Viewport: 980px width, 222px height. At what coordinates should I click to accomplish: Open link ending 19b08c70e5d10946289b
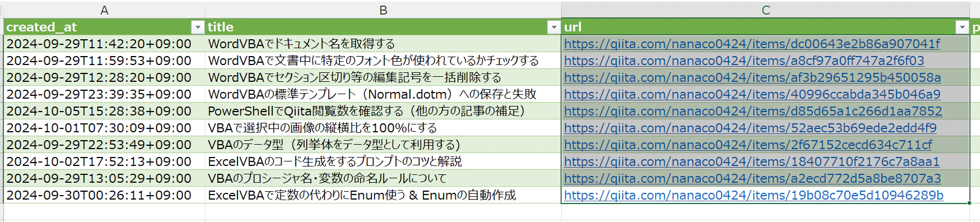754,195
